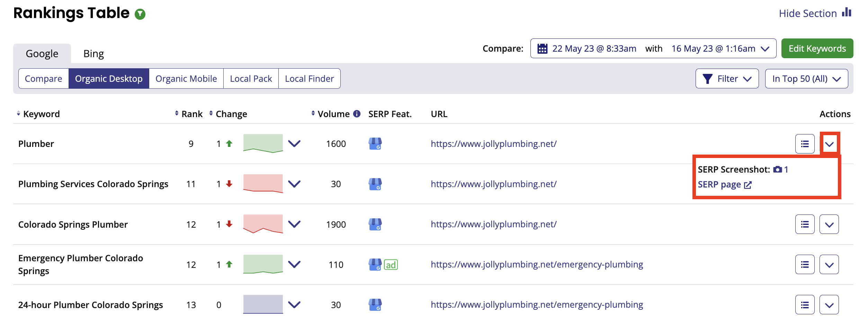Open the URL for Plumbing Services Colorado Springs
The width and height of the screenshot is (868, 324).
pos(494,184)
